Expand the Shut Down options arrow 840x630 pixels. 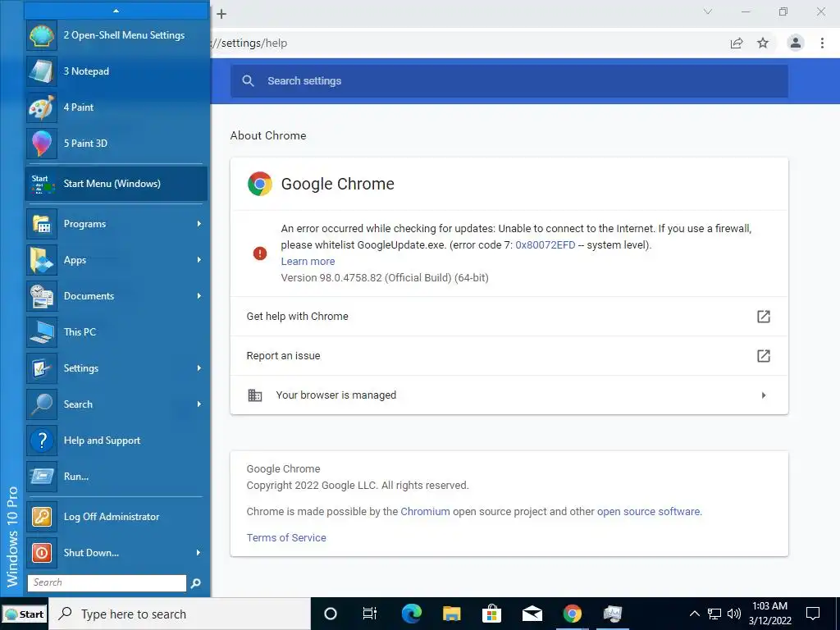pyautogui.click(x=199, y=552)
